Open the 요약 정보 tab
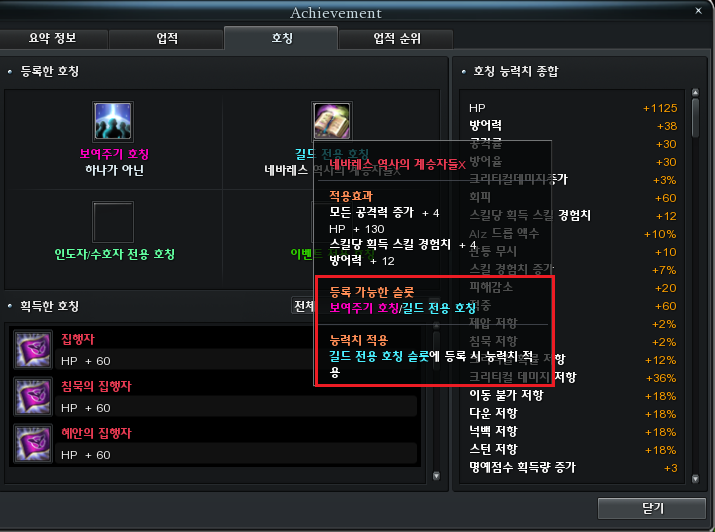This screenshot has width=715, height=532. (53, 38)
